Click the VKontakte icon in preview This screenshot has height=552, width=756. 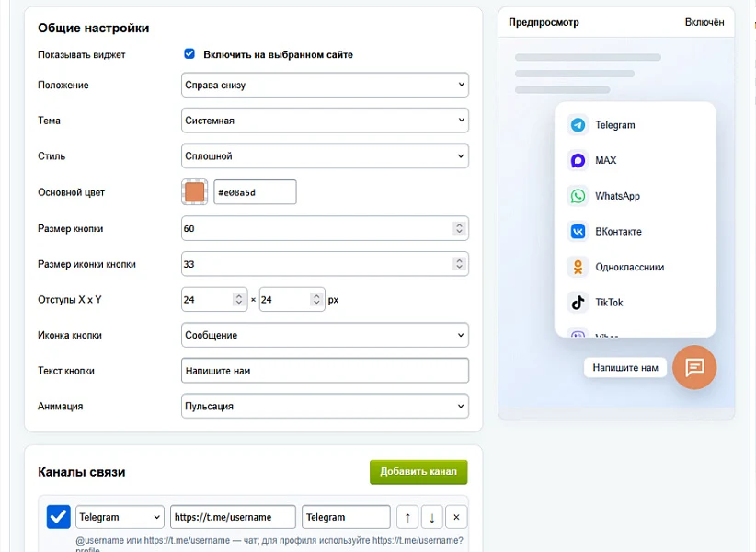point(578,232)
